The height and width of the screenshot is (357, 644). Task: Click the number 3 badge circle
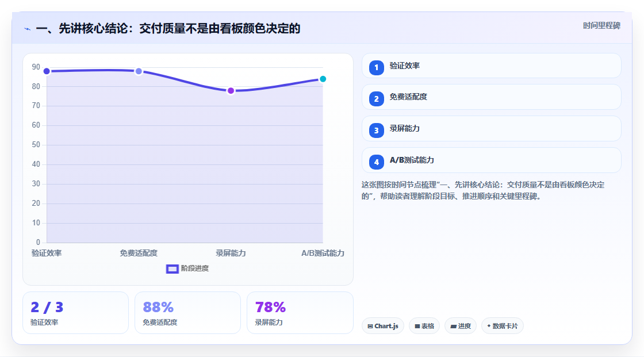376,130
